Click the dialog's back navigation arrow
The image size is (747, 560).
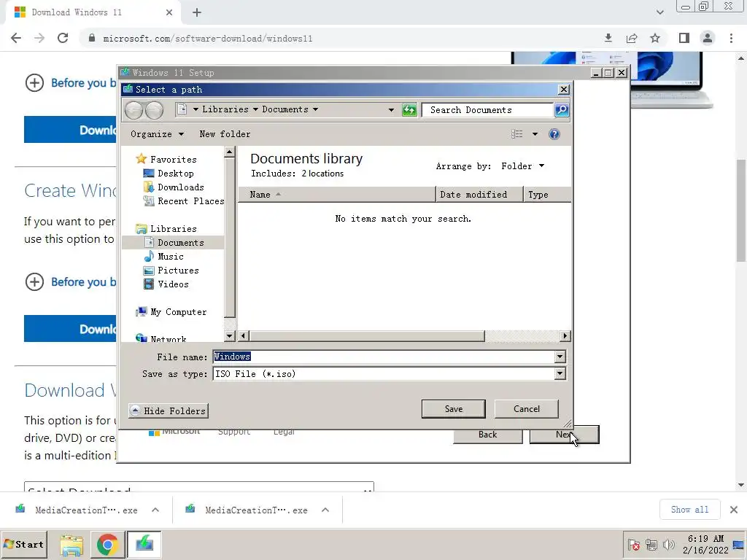(134, 110)
